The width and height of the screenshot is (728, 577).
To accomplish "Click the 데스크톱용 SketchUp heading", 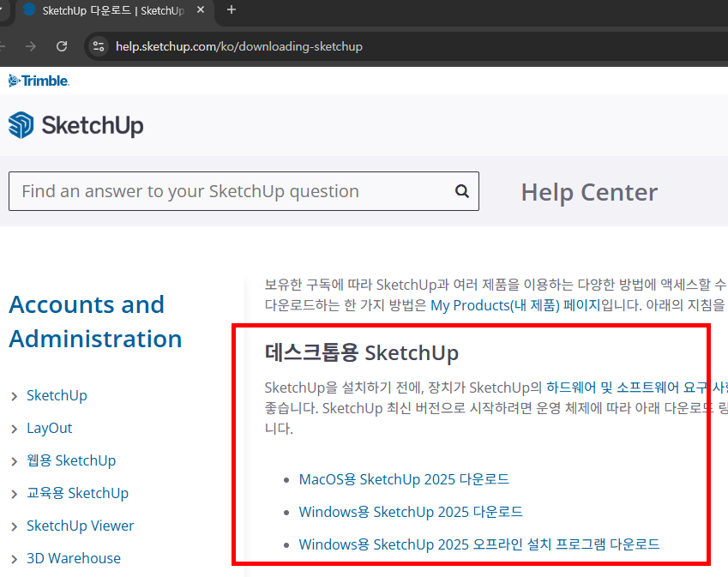I will [362, 352].
